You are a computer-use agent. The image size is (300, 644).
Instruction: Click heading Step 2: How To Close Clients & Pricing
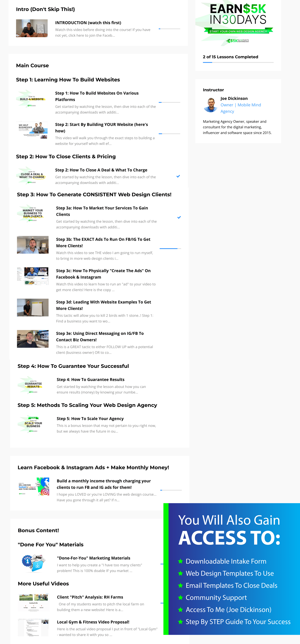pos(66,157)
